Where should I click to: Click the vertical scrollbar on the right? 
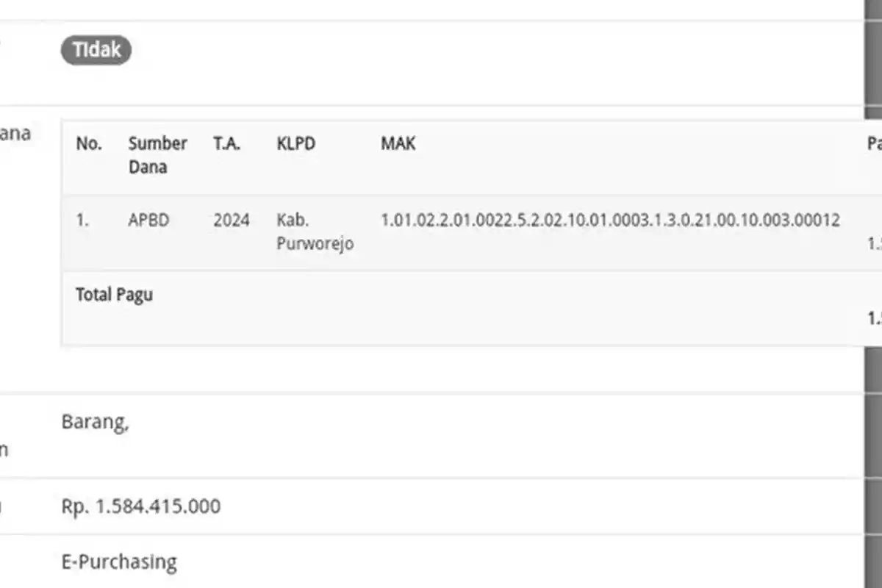(872, 294)
